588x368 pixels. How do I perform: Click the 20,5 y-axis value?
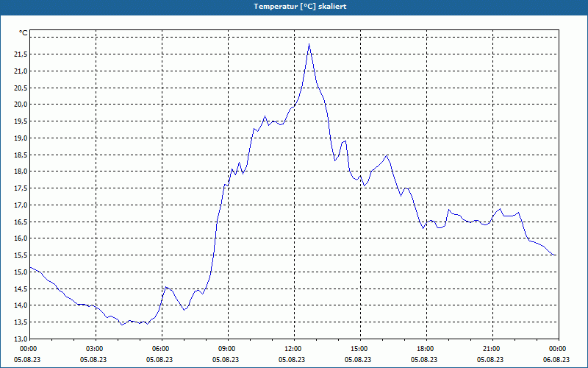tap(21, 88)
